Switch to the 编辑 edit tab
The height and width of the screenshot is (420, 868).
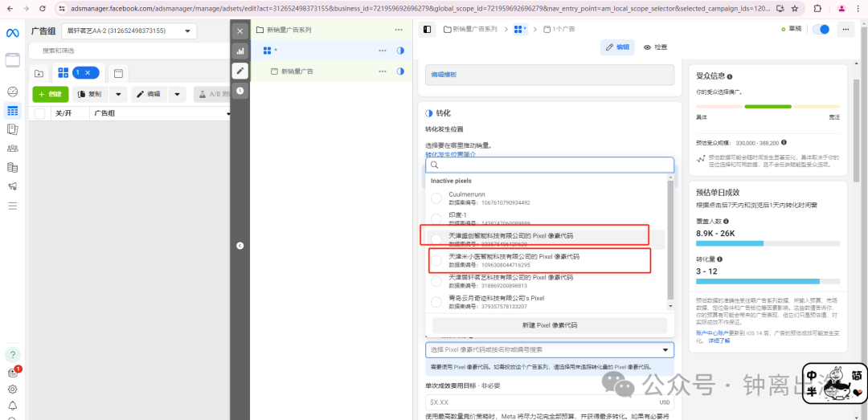(618, 47)
